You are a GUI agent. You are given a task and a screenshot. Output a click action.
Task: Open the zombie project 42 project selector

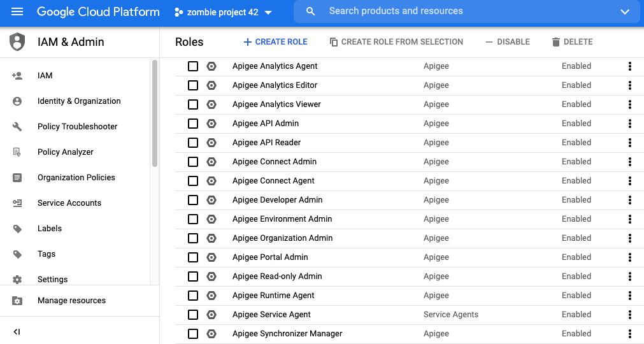[223, 13]
